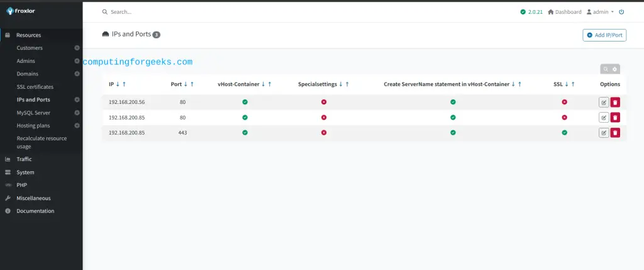Open Domains in sidebar
Screen dimensions: 644x270
pos(28,74)
